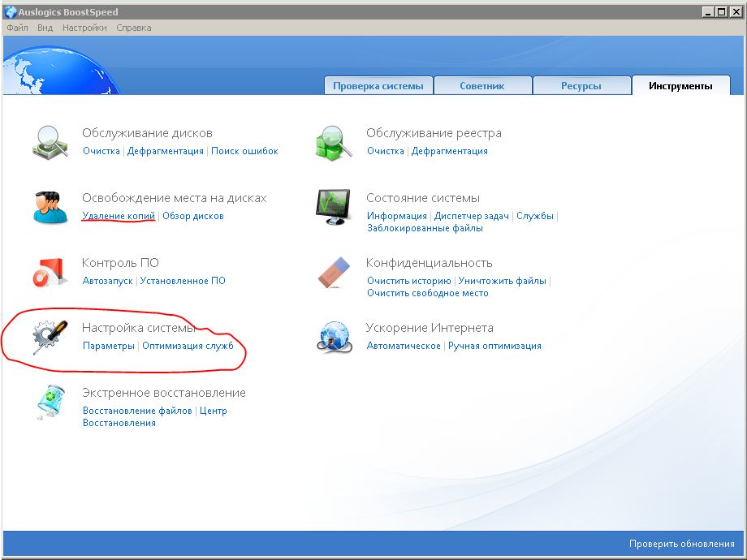Switch to the Советник tab
747x560 pixels.
482,86
